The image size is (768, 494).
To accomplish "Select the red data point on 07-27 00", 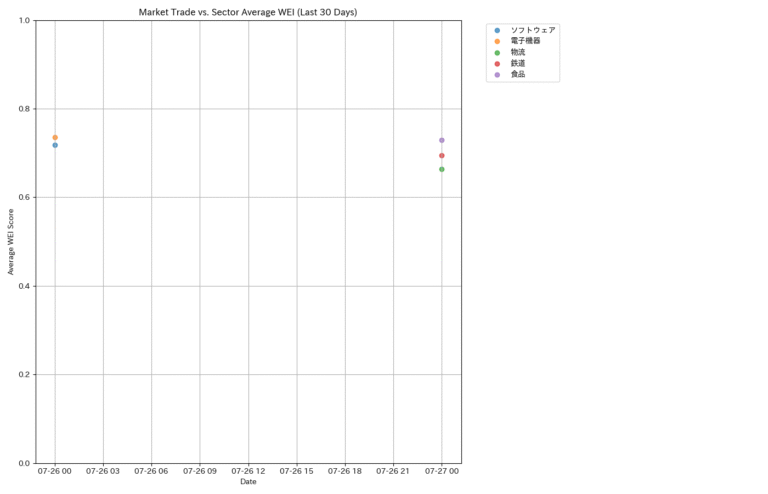I will [x=442, y=155].
